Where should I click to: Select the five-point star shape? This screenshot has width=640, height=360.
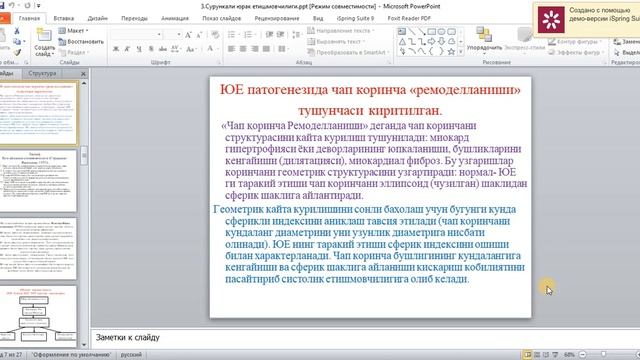[x=451, y=52]
